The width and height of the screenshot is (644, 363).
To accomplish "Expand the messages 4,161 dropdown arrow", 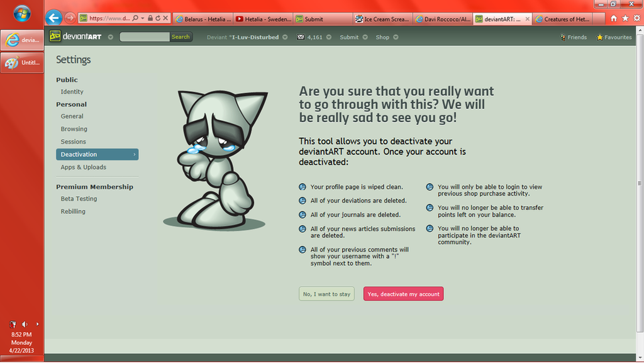I will click(328, 37).
